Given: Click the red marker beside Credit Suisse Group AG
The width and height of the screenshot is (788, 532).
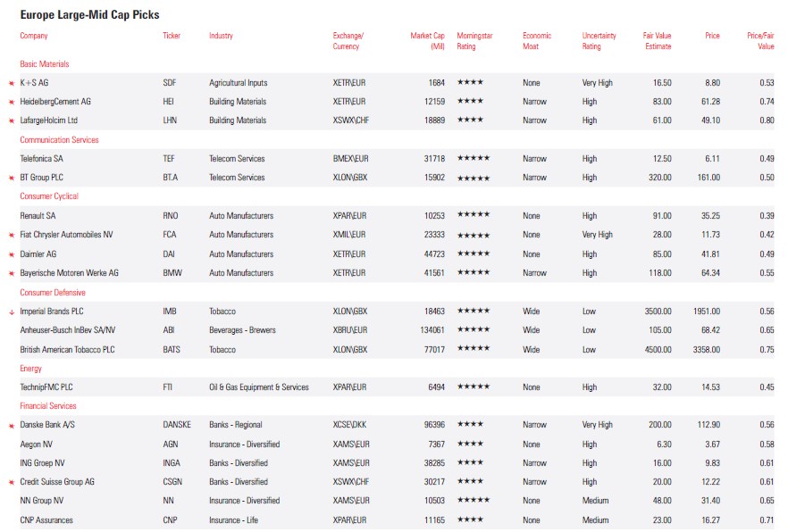Looking at the screenshot, I should point(11,482).
